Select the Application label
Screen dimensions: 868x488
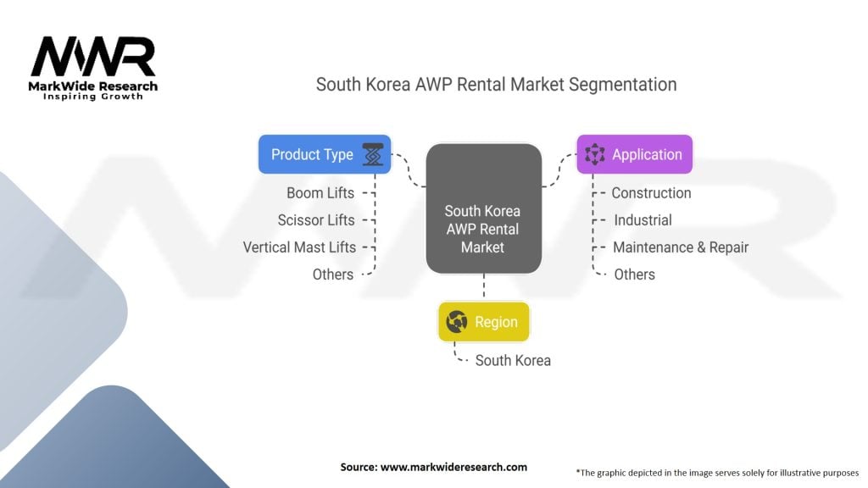[647, 154]
